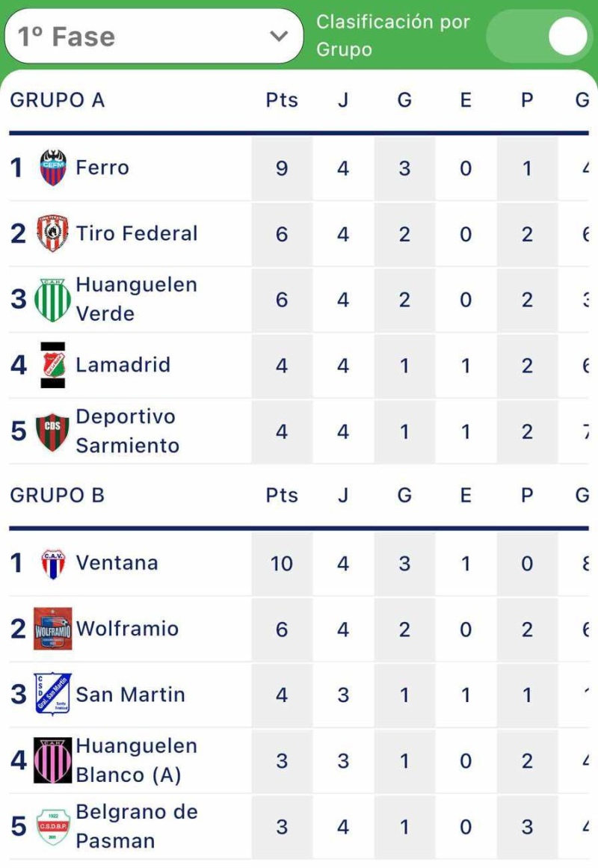Click the Tiro Federal club crest
The image size is (598, 868).
coord(52,233)
